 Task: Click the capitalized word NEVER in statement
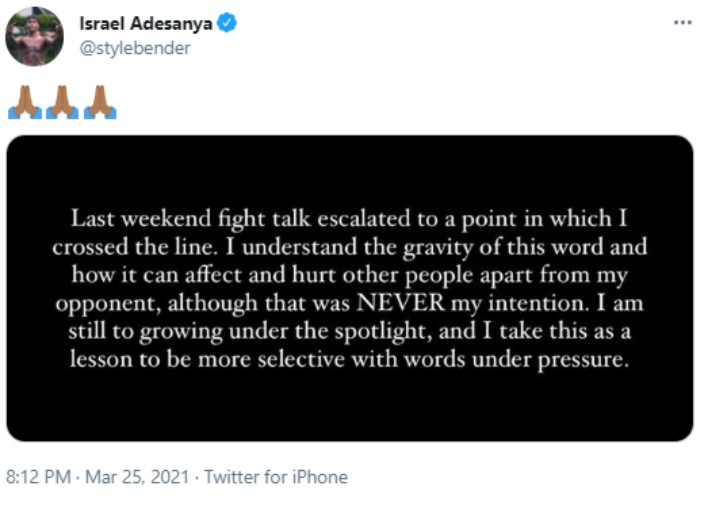click(401, 303)
